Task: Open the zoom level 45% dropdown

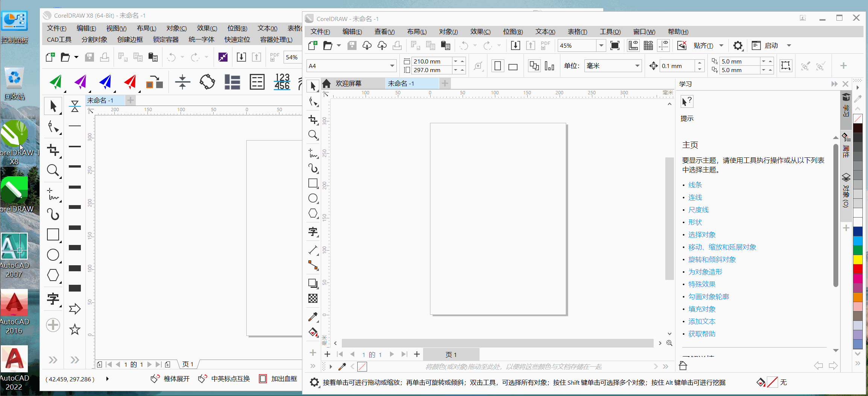Action: (x=601, y=45)
